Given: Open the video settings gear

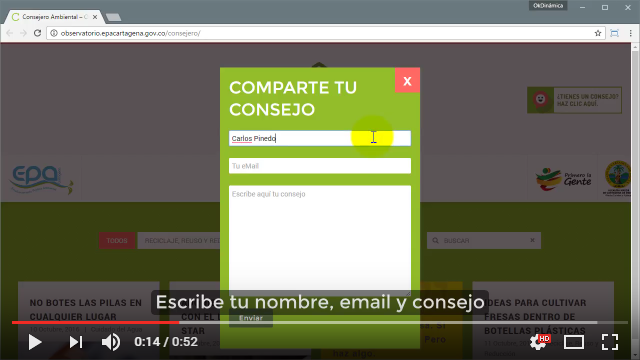Looking at the screenshot, I should point(538,342).
